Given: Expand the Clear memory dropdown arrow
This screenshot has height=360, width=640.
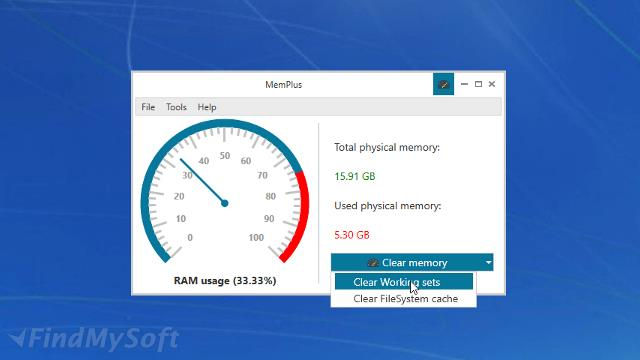Looking at the screenshot, I should (489, 262).
